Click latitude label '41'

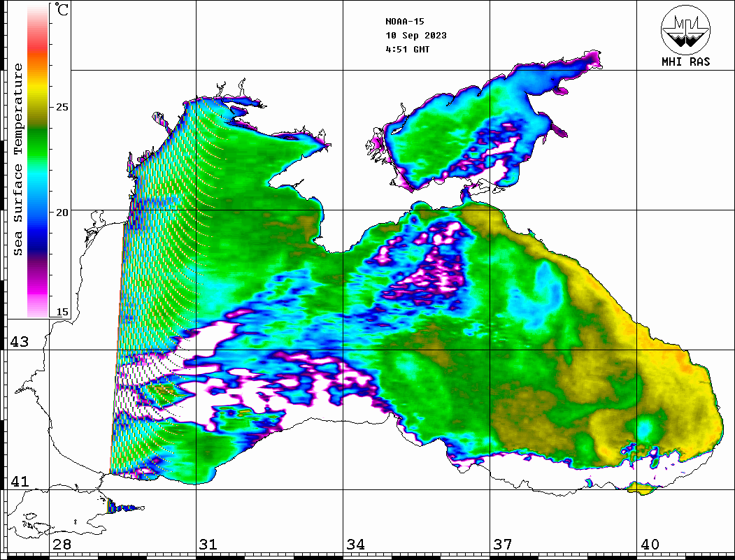tap(20, 481)
